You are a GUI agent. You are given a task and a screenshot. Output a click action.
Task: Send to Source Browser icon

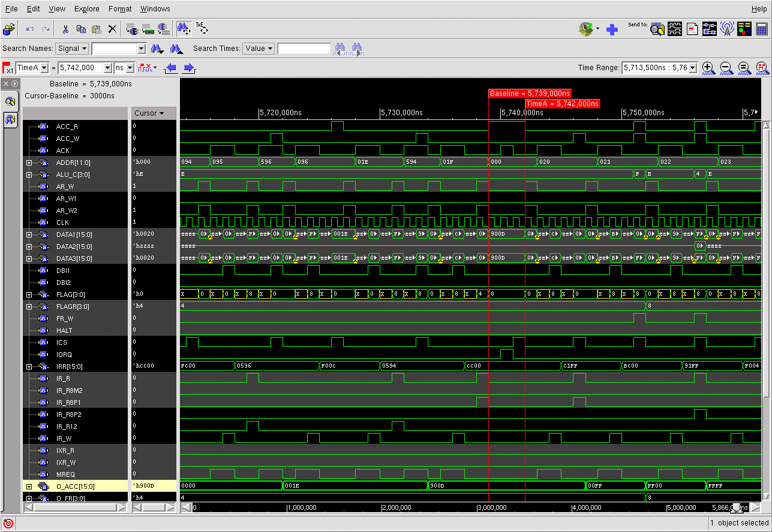[692, 29]
